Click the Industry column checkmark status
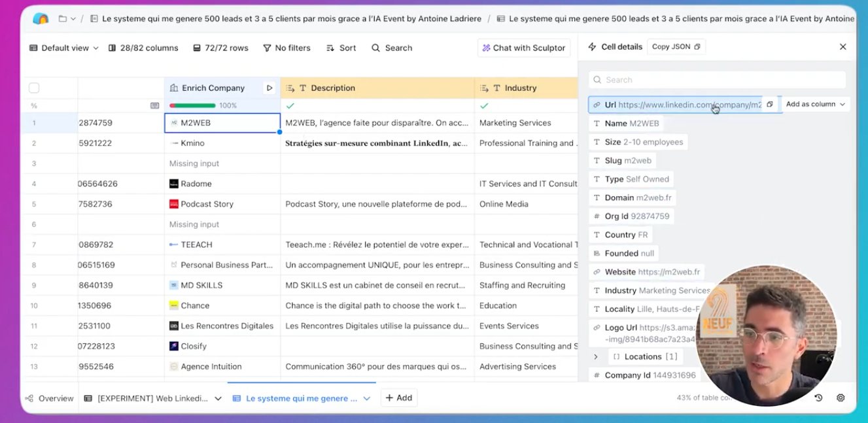This screenshot has height=423, width=868. [484, 105]
